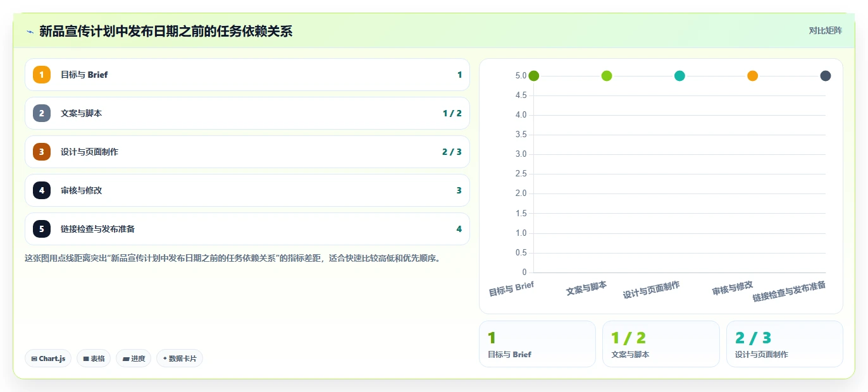Click the chart axis label 审核与修改
Viewport: 868px width, 392px height.
[733, 288]
